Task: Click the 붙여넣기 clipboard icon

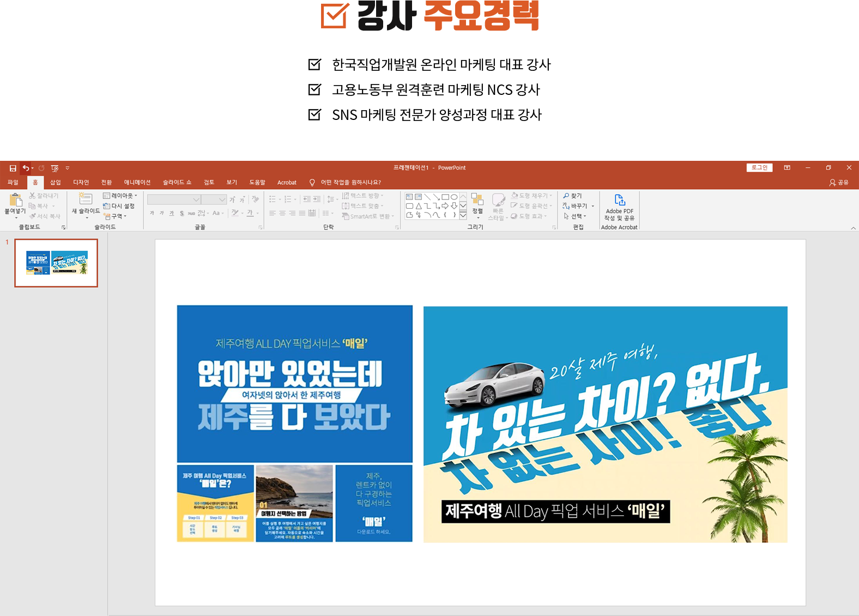Action: [x=15, y=200]
